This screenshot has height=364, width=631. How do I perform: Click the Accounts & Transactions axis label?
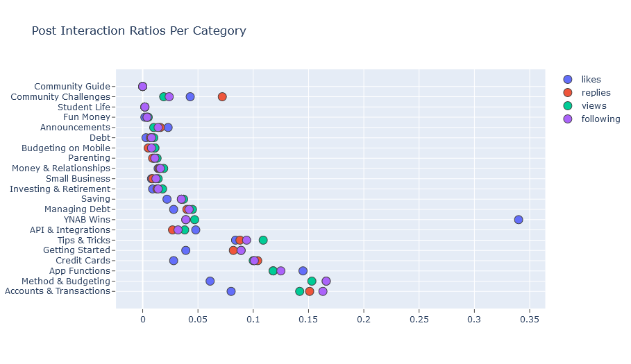point(57,291)
